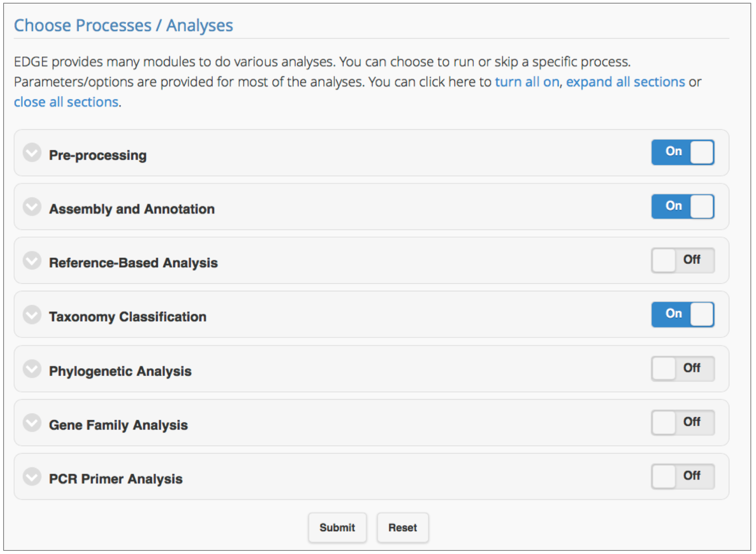
Task: Expand Gene Family Analysis chevron icon
Action: point(32,423)
